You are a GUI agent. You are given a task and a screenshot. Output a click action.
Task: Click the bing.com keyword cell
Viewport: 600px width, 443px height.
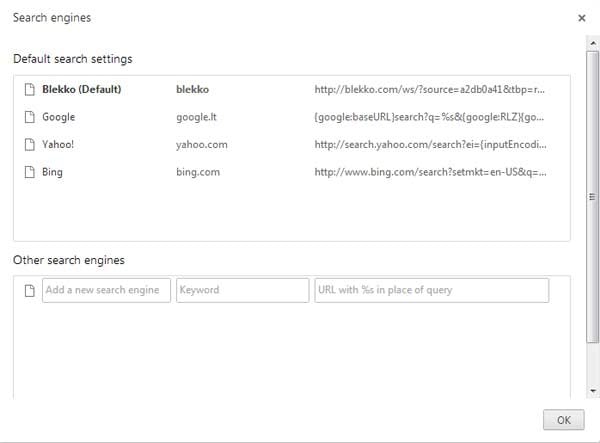pos(198,172)
